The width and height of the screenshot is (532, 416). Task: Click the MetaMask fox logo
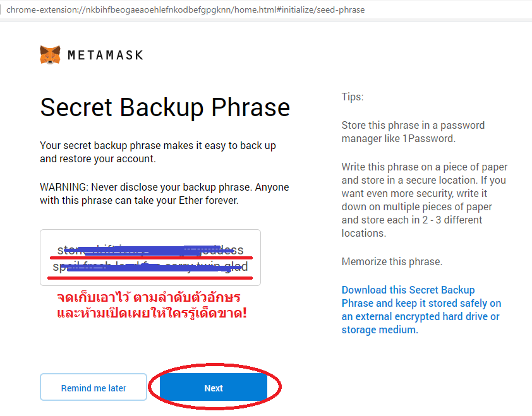(x=50, y=55)
